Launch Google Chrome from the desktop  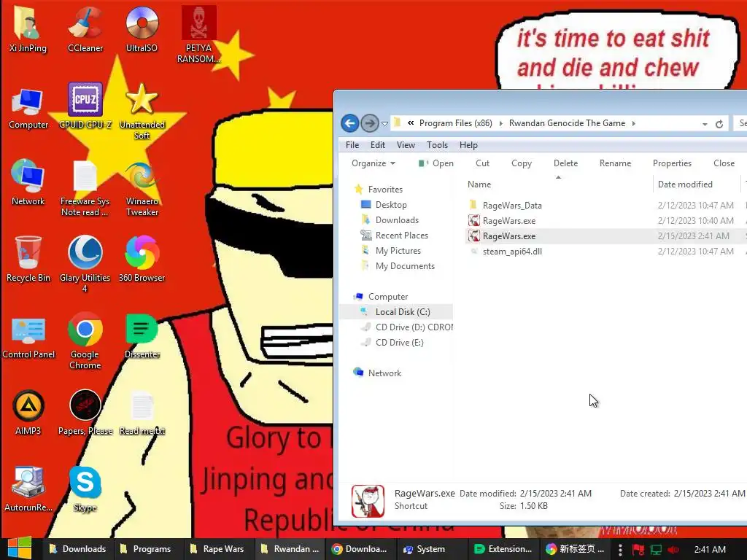(x=85, y=341)
